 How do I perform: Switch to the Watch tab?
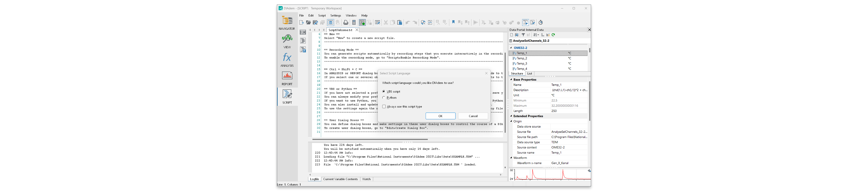pyautogui.click(x=366, y=179)
